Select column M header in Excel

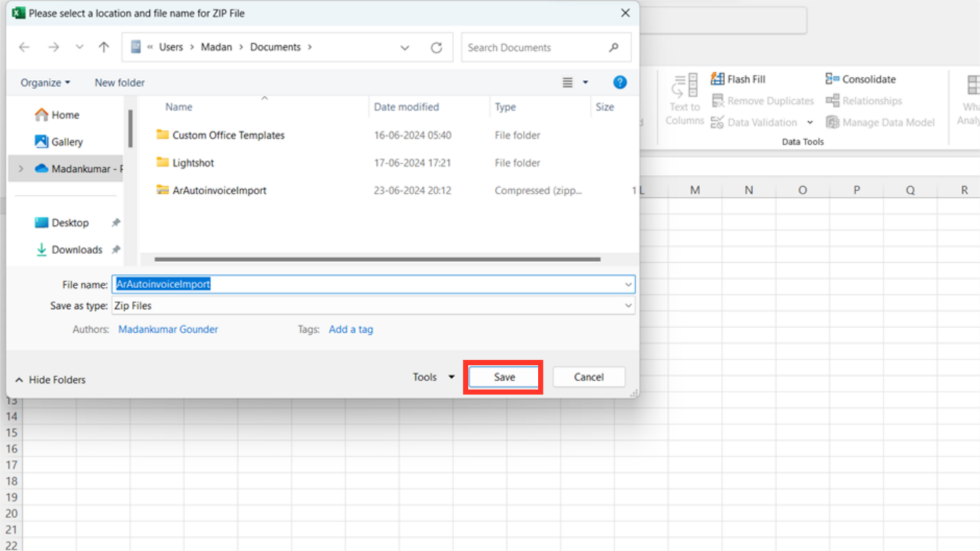(x=695, y=190)
